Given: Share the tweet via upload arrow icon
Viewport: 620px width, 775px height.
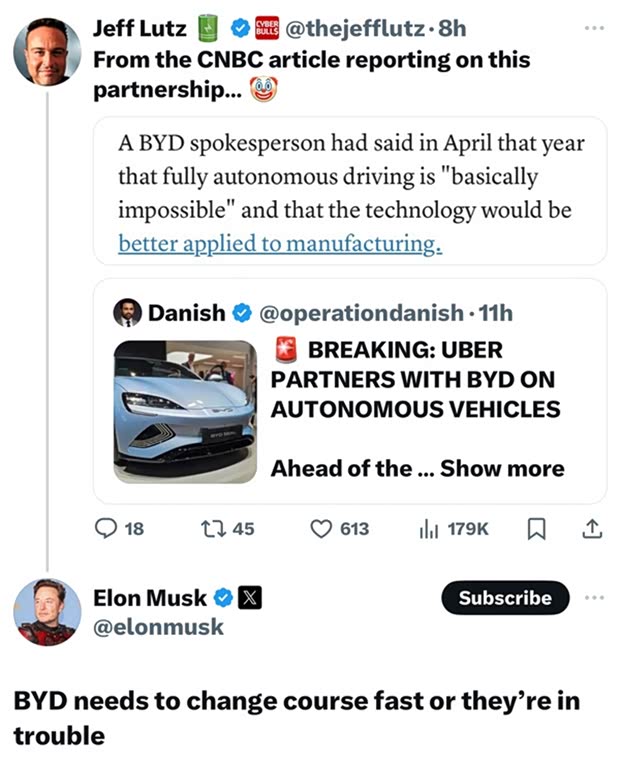Looking at the screenshot, I should tap(591, 528).
